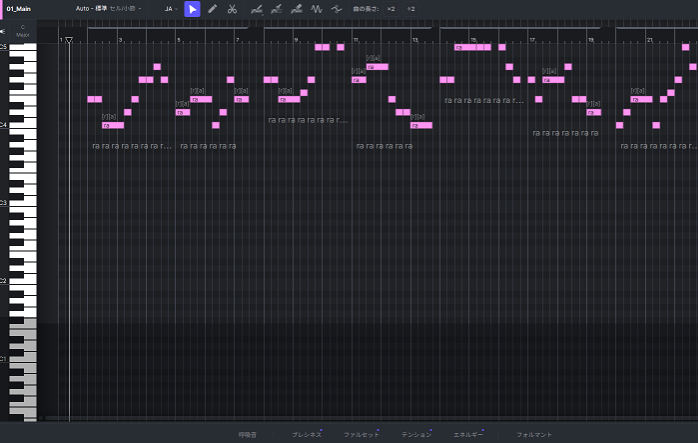Viewport: 698px width, 443px height.
Task: Click the playhead marker at measure 1
Action: (68, 41)
